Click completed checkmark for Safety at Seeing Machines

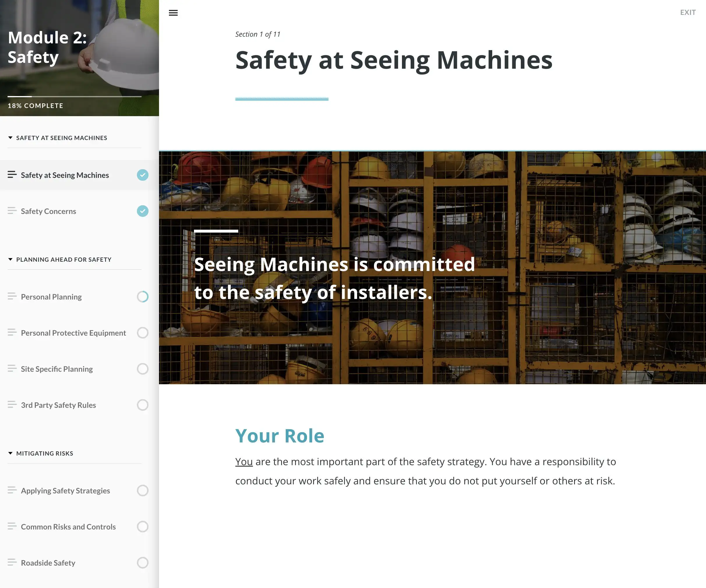142,175
